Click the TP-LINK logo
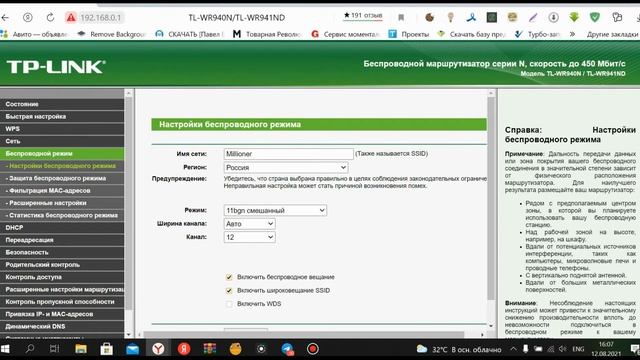This screenshot has height=360, width=640. coord(56,67)
